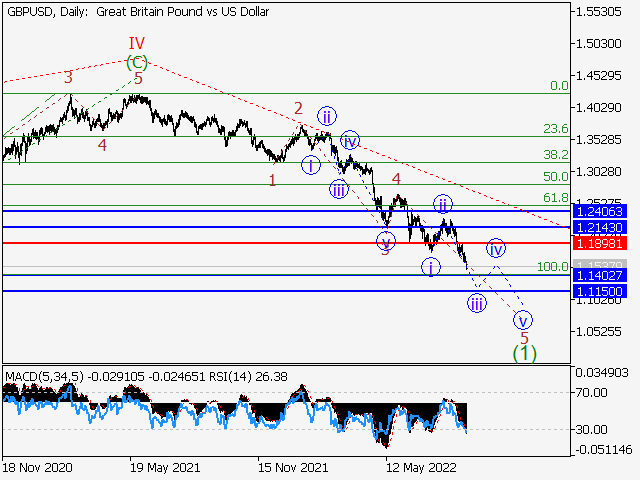Click circled i label on the 38.2 line
Viewport: 640px width, 480px height.
click(311, 165)
